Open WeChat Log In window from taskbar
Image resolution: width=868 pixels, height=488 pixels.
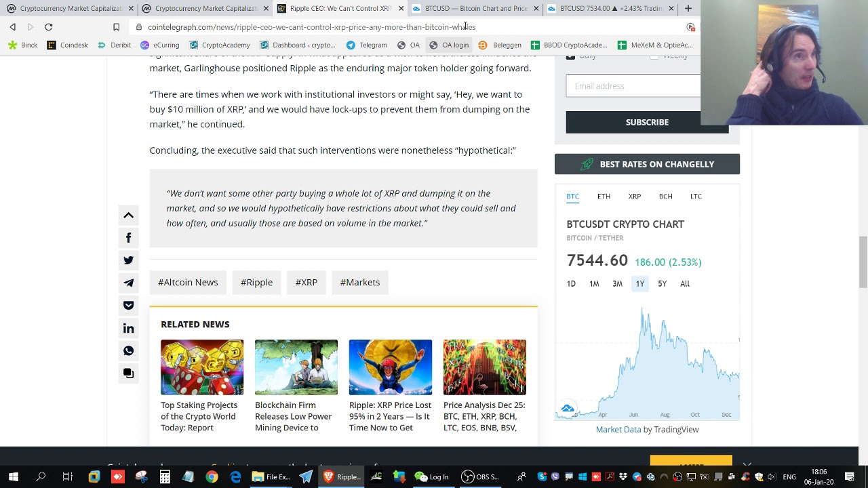(432, 477)
